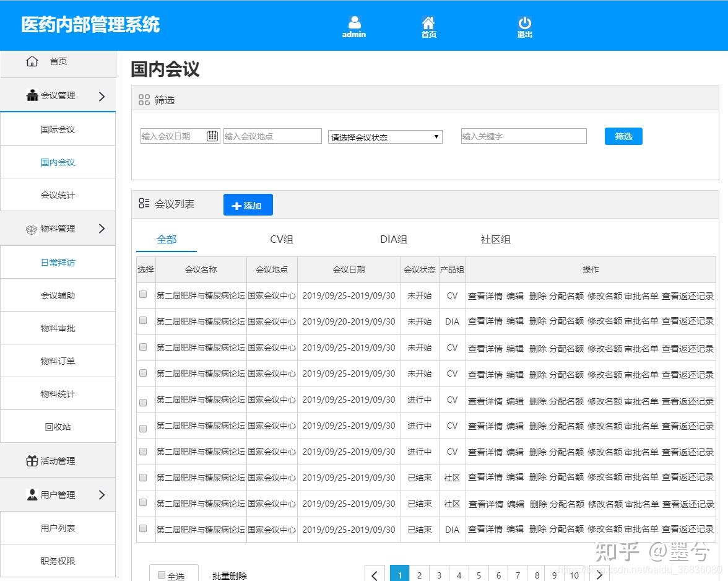Go to previous page with left arrow
728x581 pixels.
click(x=375, y=575)
